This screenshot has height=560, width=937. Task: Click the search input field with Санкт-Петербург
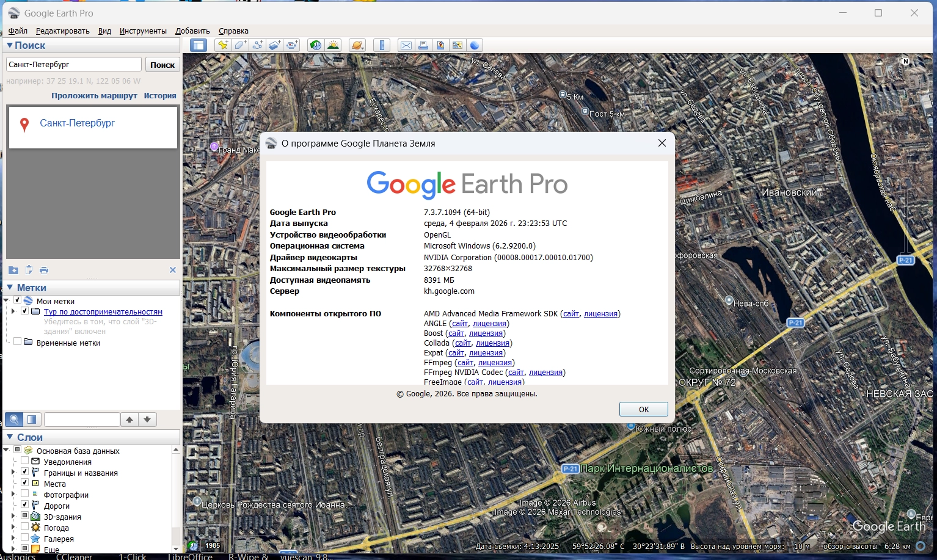pyautogui.click(x=74, y=64)
